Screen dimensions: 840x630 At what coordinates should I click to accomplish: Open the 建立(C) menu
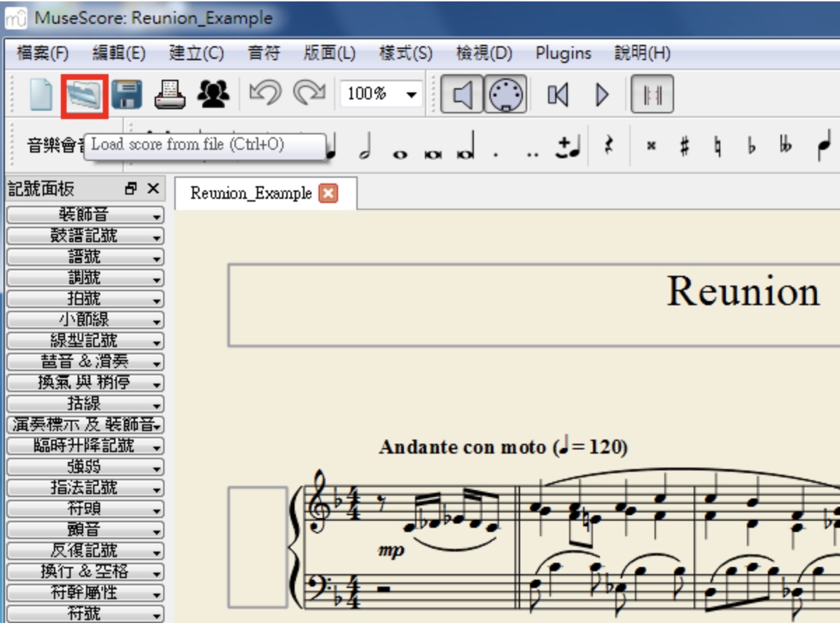(x=196, y=53)
